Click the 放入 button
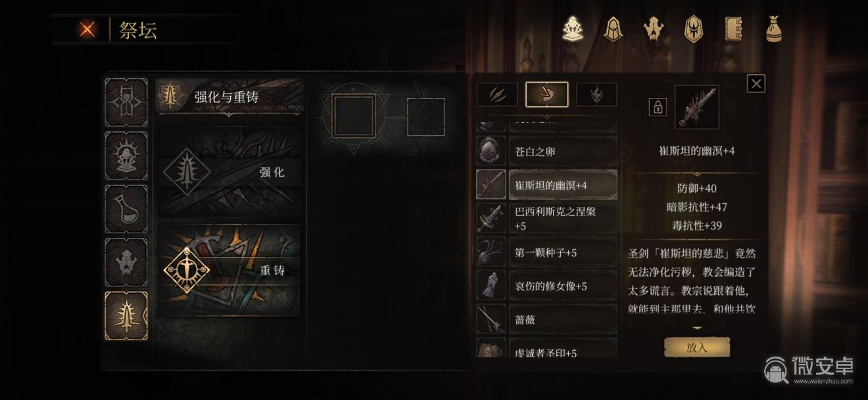This screenshot has height=400, width=868. pos(697,348)
